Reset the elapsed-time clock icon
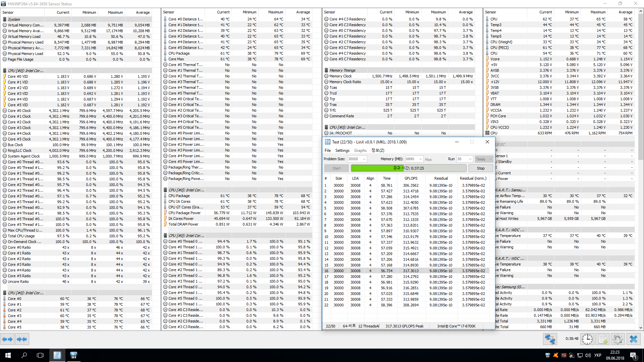 tap(587, 339)
